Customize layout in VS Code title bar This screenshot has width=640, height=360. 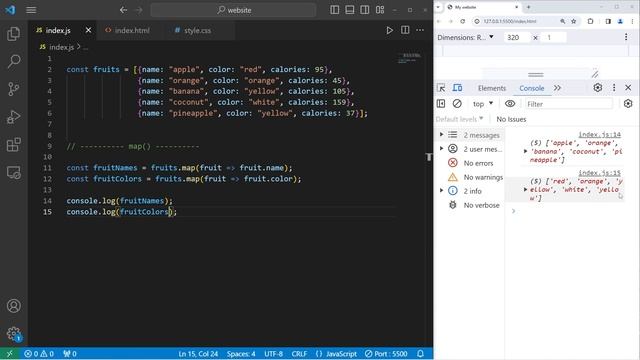[380, 10]
